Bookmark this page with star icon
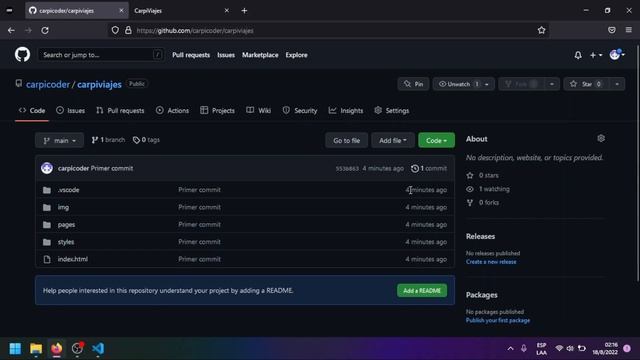The height and width of the screenshot is (360, 640). 541,30
